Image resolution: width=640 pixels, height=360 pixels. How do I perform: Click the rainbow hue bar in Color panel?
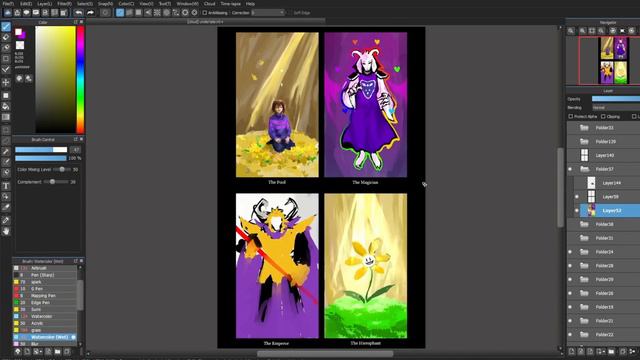pyautogui.click(x=80, y=80)
